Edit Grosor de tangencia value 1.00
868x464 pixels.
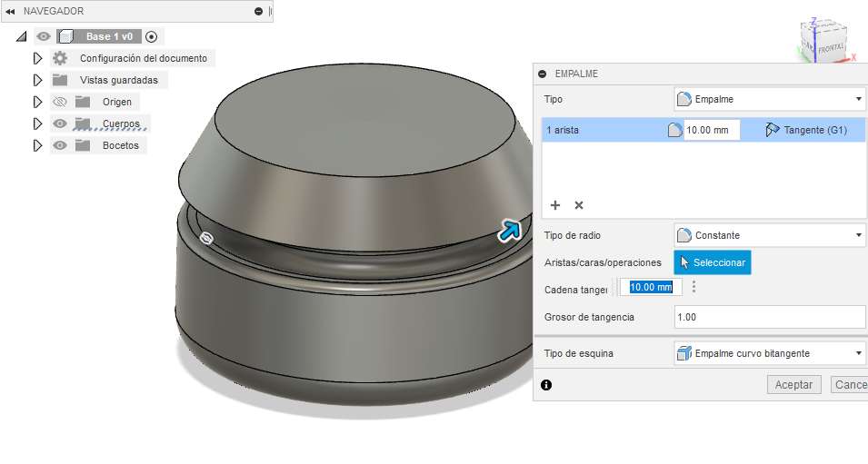(770, 317)
